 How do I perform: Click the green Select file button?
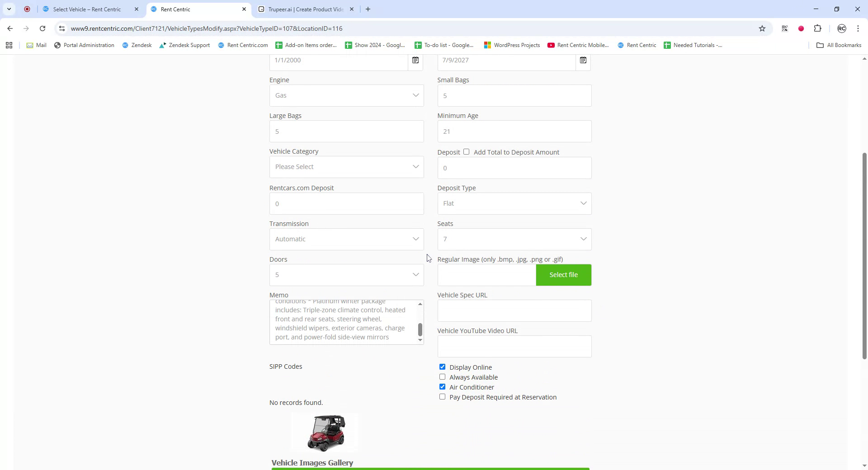pos(563,274)
